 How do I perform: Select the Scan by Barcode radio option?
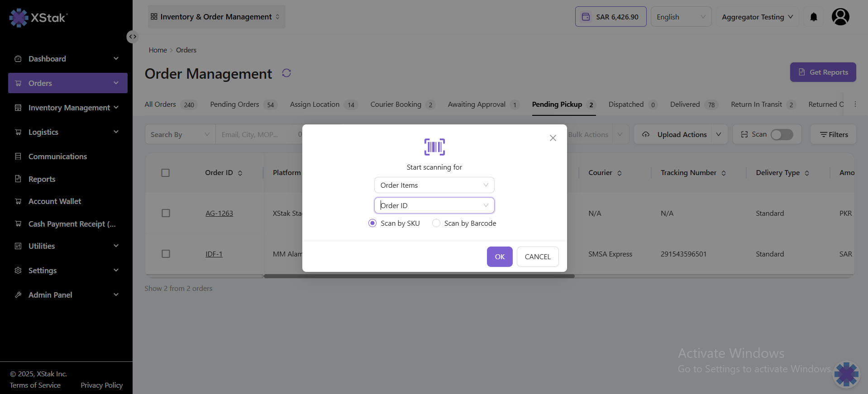(x=436, y=223)
